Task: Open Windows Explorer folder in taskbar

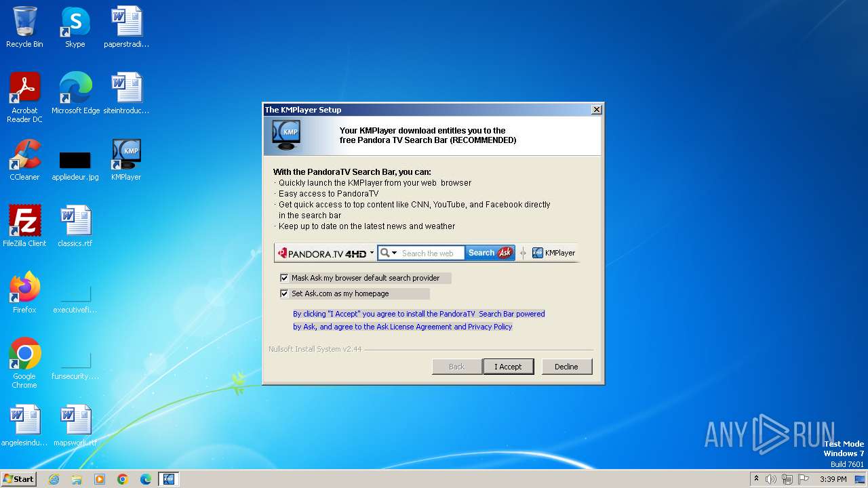Action: [x=77, y=479]
